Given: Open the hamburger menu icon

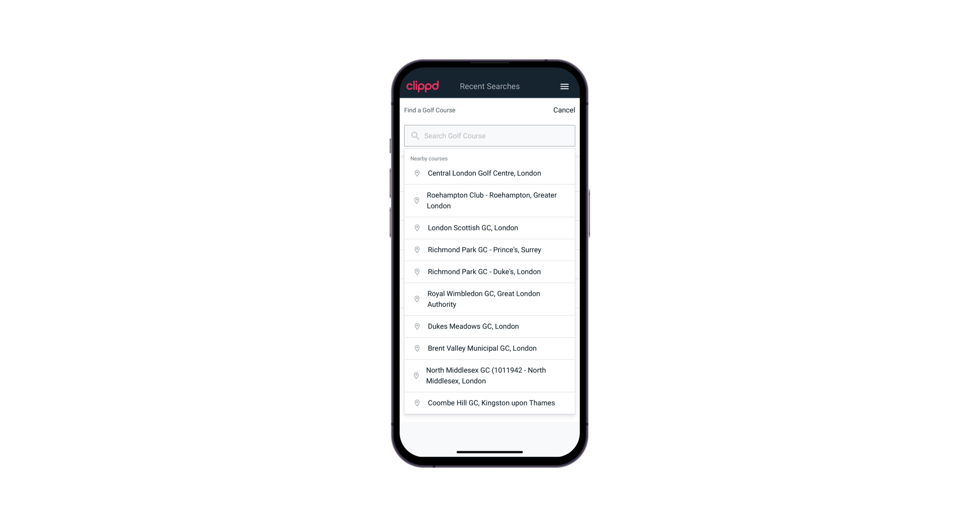Looking at the screenshot, I should (564, 86).
